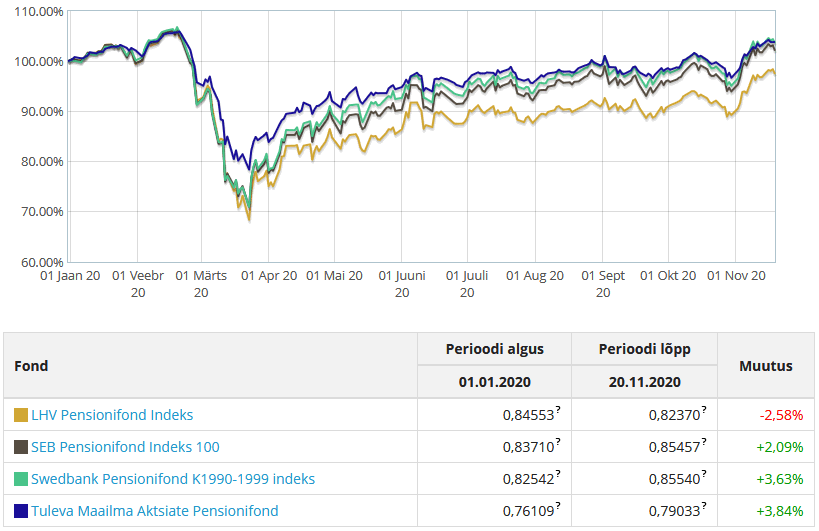Viewport: 819px width, 531px height.
Task: Click Tuleva end value 0,79033
Action: tap(674, 511)
